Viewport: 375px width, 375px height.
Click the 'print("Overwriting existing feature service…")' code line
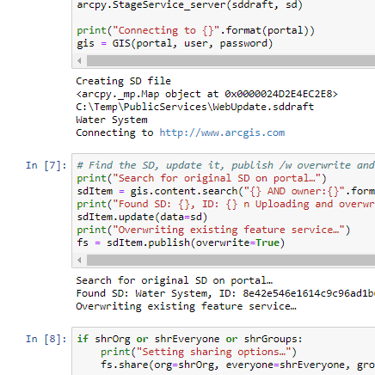tap(213, 230)
